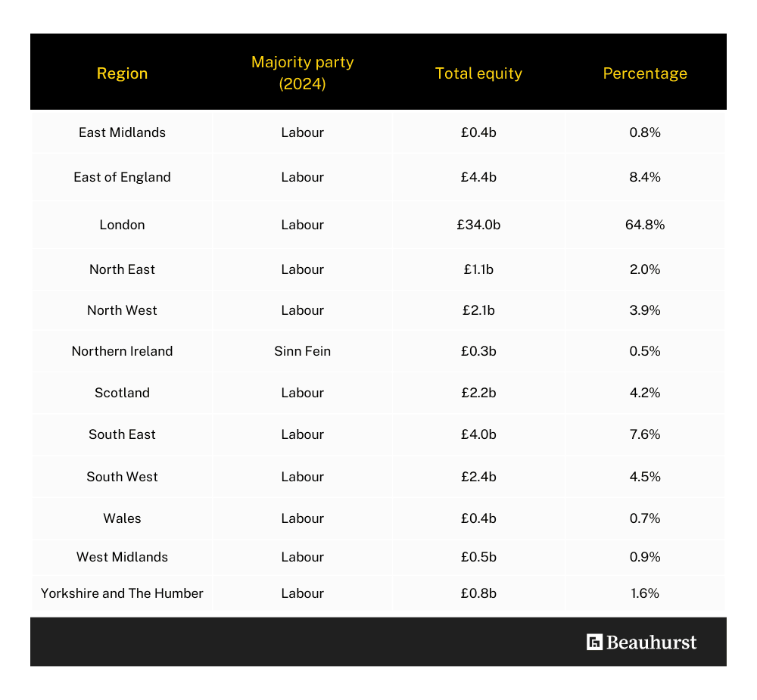Viewport: 757px width, 700px height.
Task: Select the Sinn Fein party cell
Action: pyautogui.click(x=303, y=351)
